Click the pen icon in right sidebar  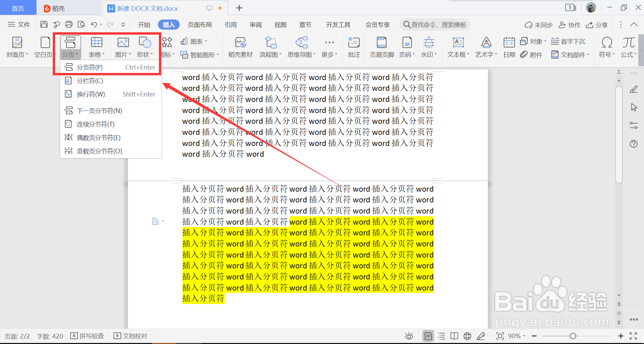634,89
